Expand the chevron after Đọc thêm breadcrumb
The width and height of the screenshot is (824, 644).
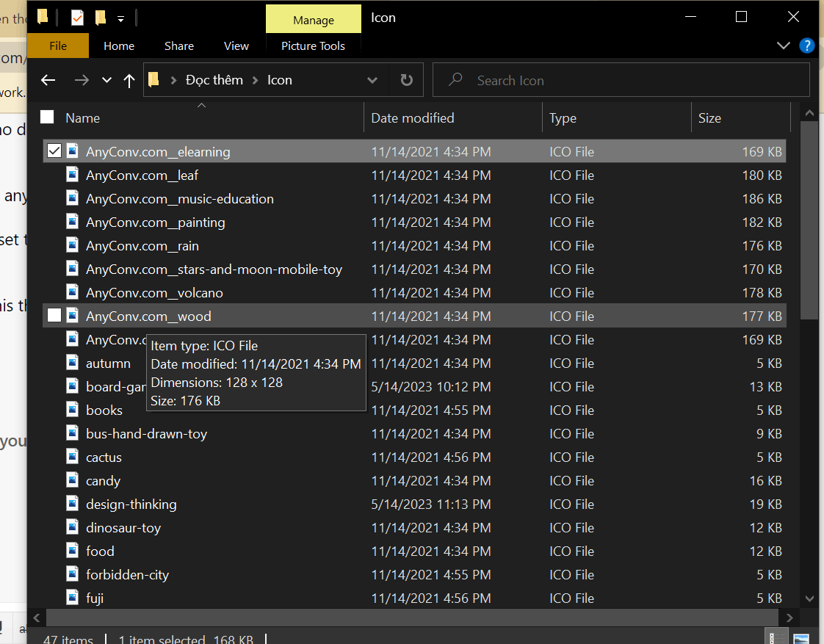click(256, 80)
